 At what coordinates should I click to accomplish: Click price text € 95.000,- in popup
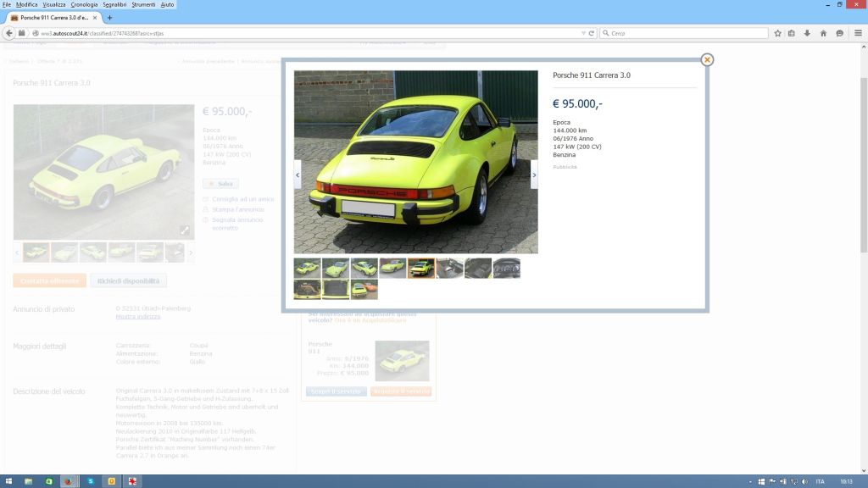[x=577, y=103]
